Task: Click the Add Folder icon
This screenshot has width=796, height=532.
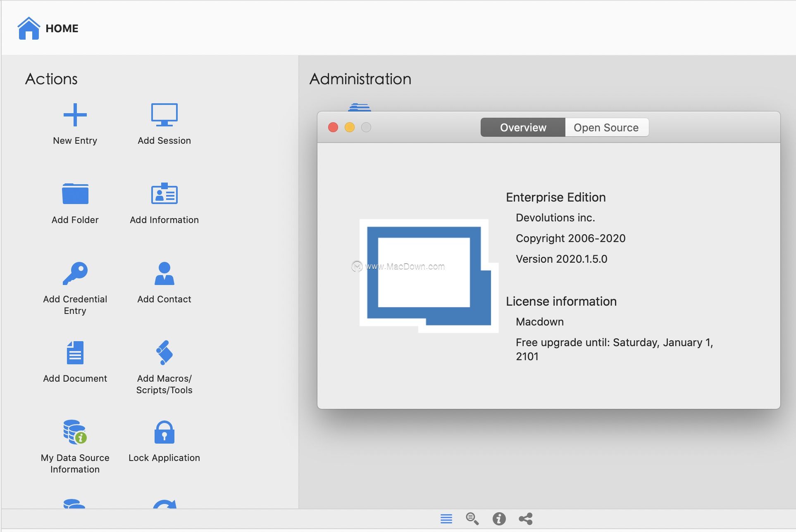Action: click(x=75, y=194)
